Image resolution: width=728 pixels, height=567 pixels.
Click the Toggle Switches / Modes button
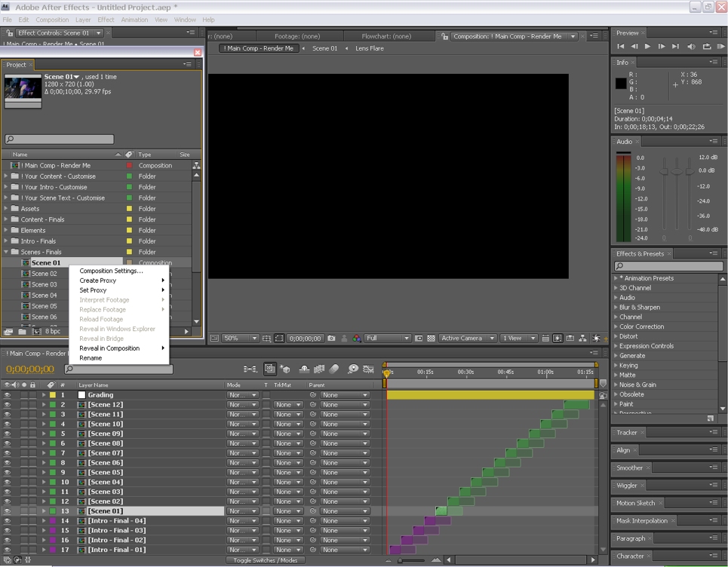(266, 560)
